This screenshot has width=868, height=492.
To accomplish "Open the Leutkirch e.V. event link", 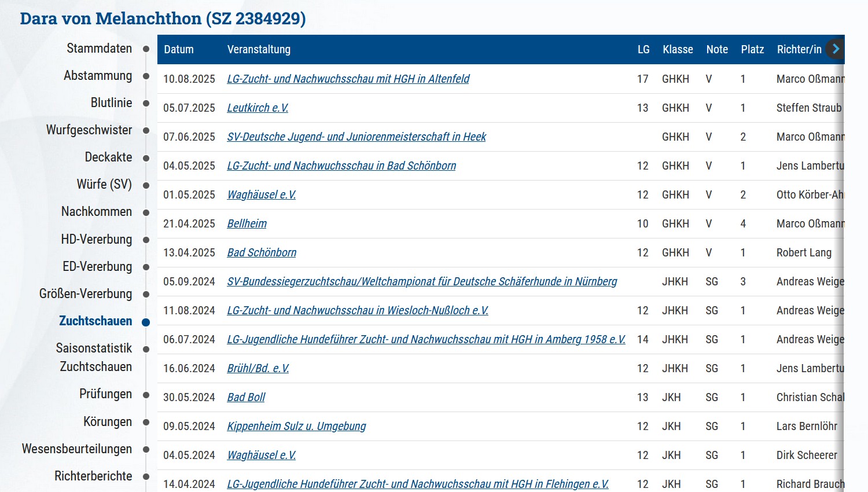I will pyautogui.click(x=258, y=108).
